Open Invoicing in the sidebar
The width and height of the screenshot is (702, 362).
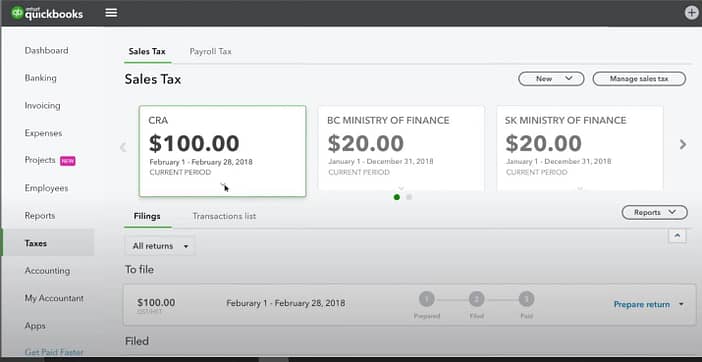click(43, 106)
